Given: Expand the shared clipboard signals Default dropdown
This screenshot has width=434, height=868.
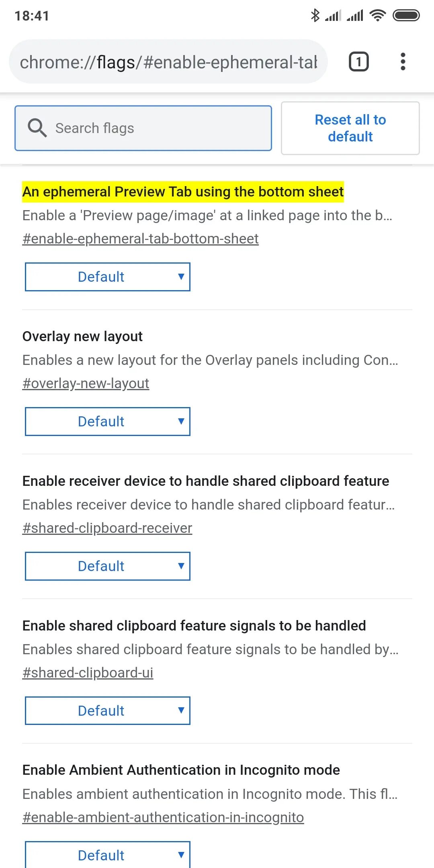Looking at the screenshot, I should [107, 711].
